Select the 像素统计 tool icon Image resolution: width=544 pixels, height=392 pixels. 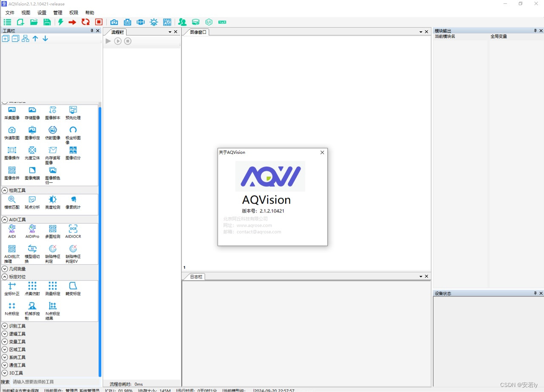pyautogui.click(x=73, y=199)
